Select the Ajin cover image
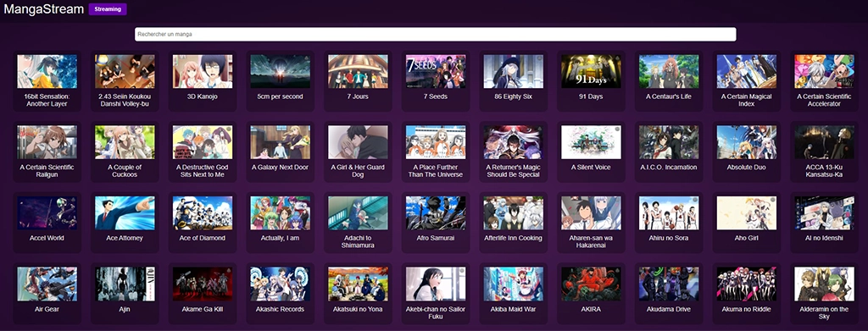Viewport: 868px width, 331px height. [125, 284]
